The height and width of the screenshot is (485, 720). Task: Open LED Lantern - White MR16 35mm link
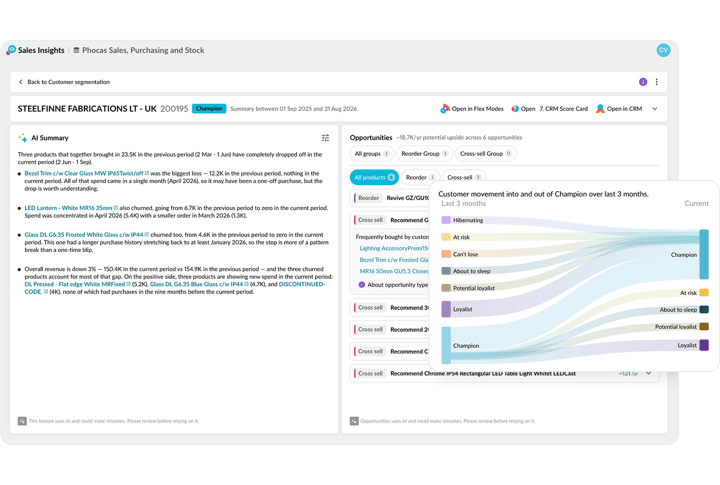[71, 208]
